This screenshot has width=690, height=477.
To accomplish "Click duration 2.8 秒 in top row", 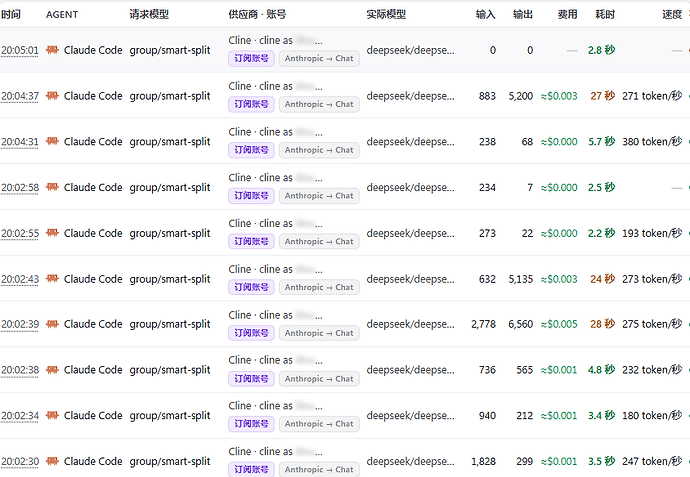I will [602, 50].
